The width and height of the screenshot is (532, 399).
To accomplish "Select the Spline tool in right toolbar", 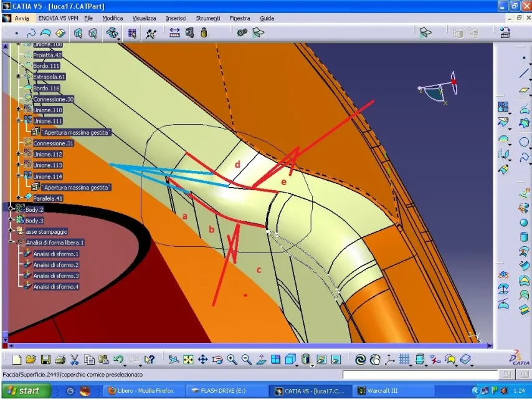I will [524, 157].
